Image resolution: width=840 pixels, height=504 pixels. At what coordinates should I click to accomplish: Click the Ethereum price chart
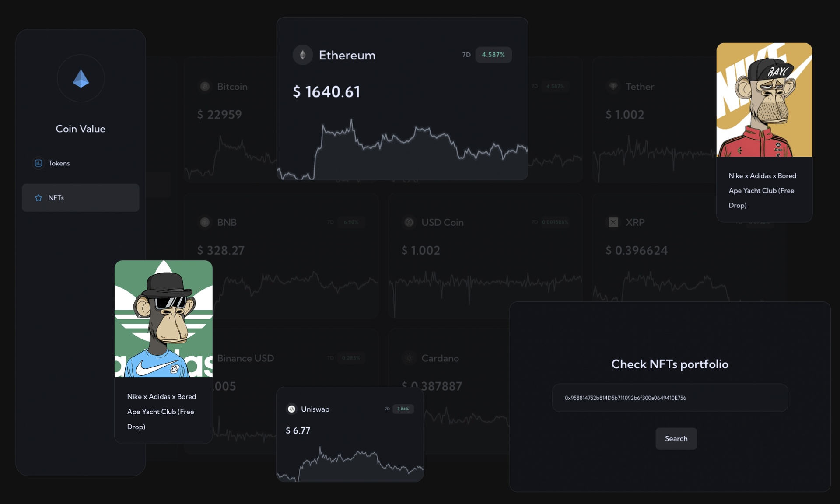(x=402, y=150)
